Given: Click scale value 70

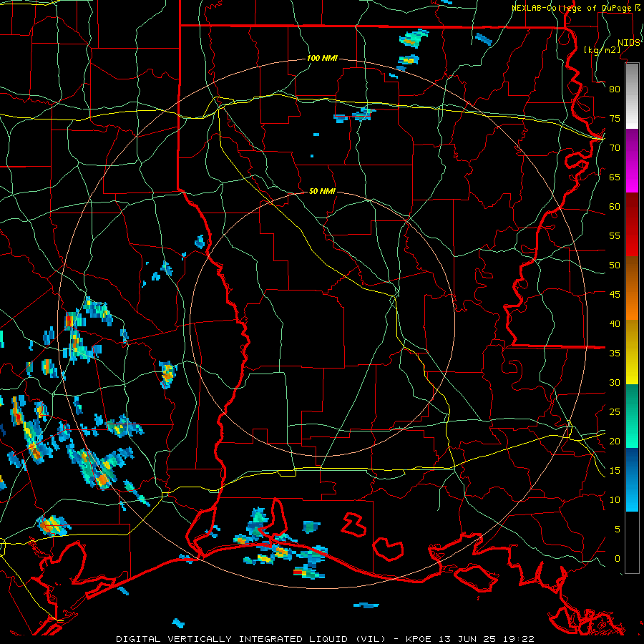Looking at the screenshot, I should (x=615, y=148).
